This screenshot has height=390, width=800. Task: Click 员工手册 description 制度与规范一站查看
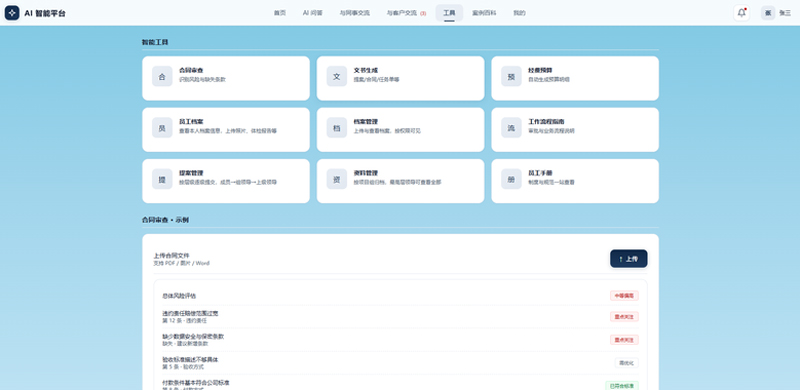point(552,182)
